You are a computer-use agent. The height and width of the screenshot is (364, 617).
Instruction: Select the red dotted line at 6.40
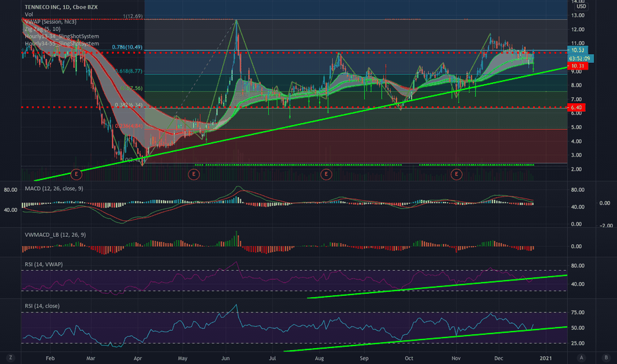pyautogui.click(x=295, y=107)
